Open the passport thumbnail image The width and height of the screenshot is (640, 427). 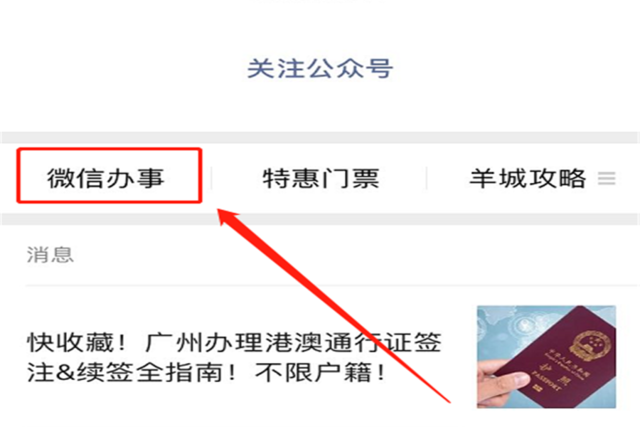coord(546,356)
